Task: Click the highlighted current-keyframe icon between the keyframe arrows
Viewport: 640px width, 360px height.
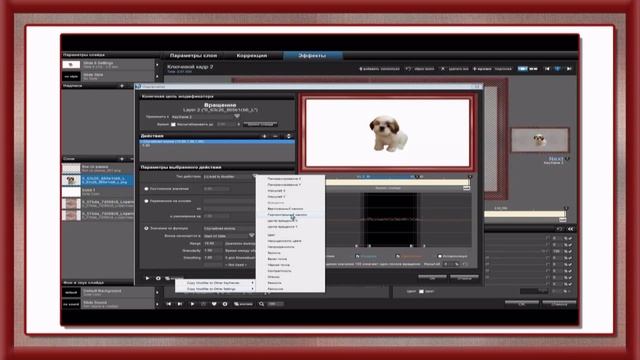Action: tap(558, 69)
